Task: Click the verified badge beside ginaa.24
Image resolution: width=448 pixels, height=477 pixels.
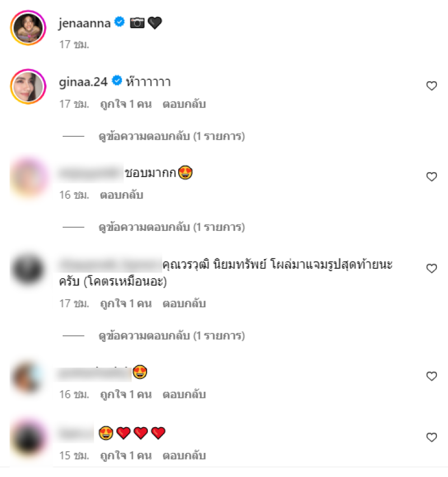Action: (117, 81)
